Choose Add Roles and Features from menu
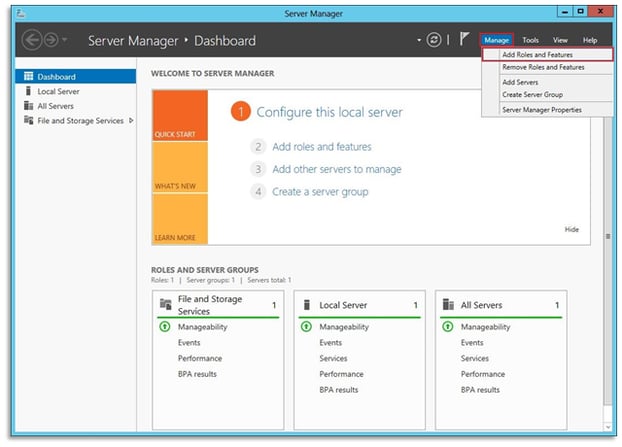Screen dimensions: 622x447 pyautogui.click(x=547, y=55)
